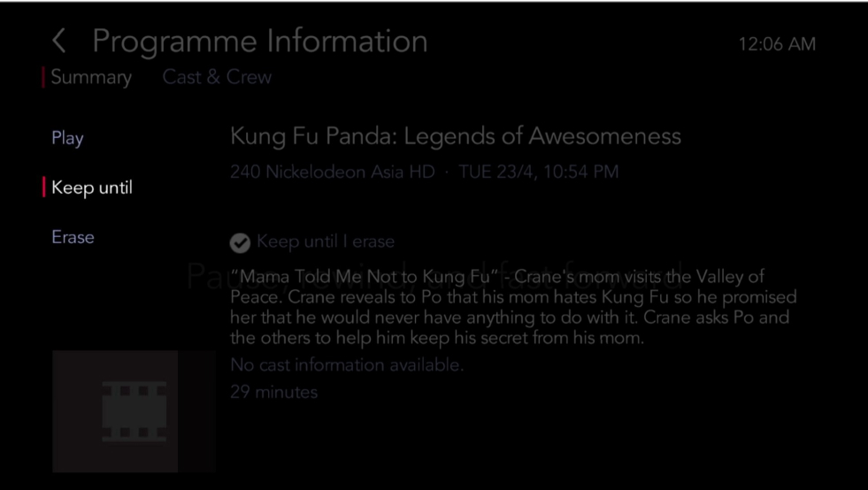Viewport: 868px width, 490px height.
Task: Click the dark poster area right of film icon
Action: [x=196, y=411]
